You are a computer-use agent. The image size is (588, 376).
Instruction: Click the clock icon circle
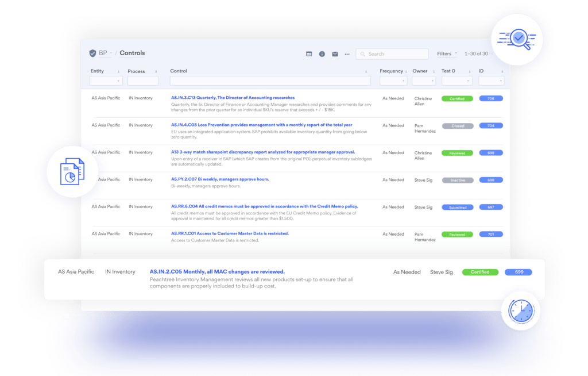(521, 311)
